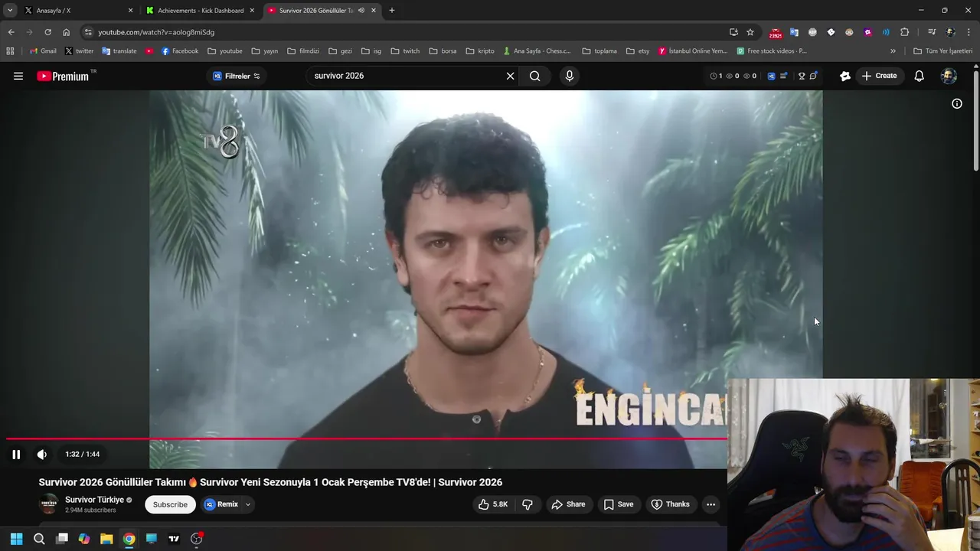Run search with magnifier icon
Screen dimensions: 980x551
pyautogui.click(x=535, y=76)
